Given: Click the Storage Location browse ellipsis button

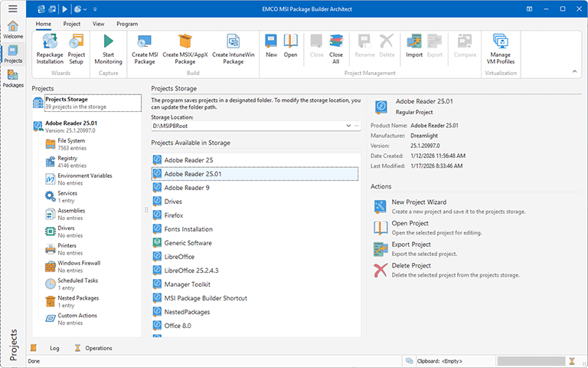Looking at the screenshot, I should tap(357, 125).
